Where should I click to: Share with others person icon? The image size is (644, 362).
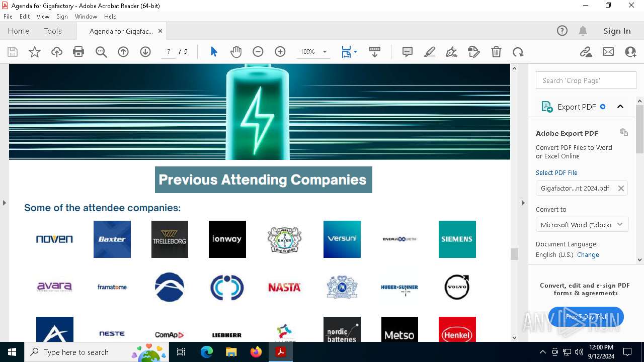(630, 52)
